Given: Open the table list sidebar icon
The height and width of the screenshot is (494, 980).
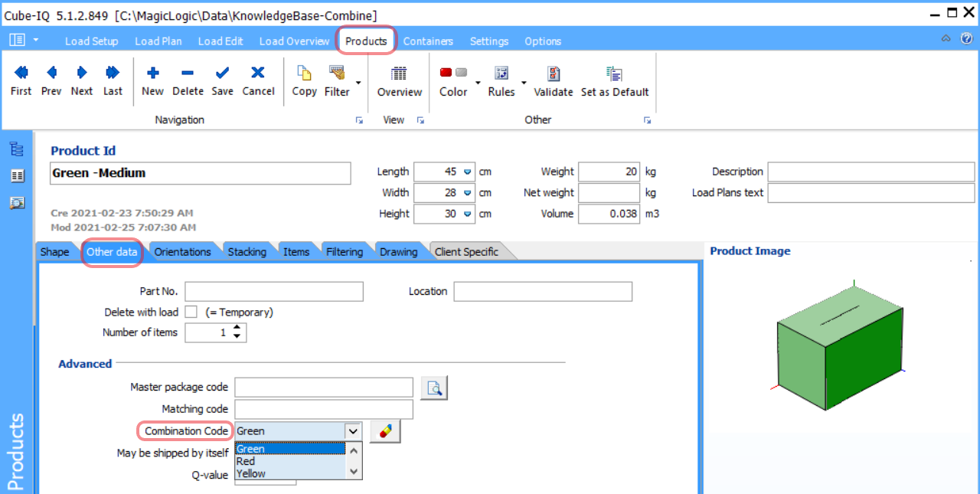Looking at the screenshot, I should tap(17, 175).
